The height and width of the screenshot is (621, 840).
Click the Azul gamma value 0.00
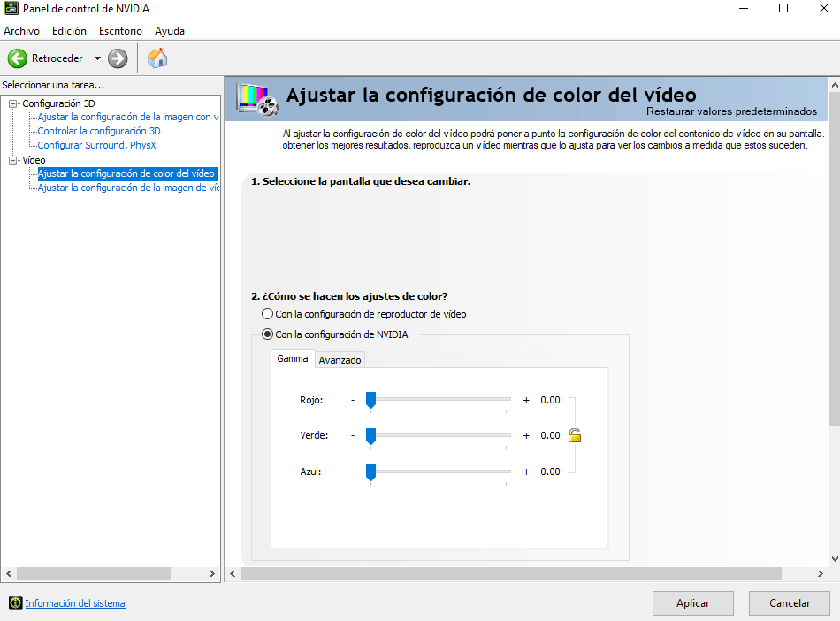[x=550, y=472]
